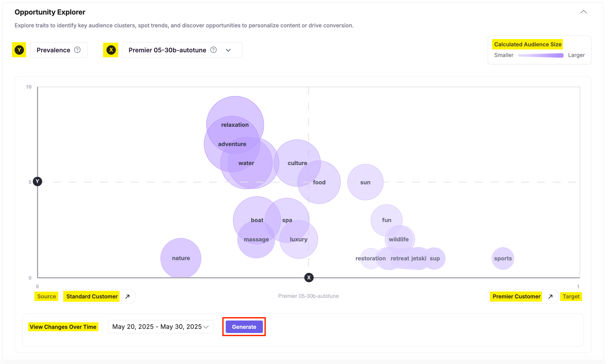
Task: Select the Prevalence Y-axis box
Action: [x=59, y=50]
